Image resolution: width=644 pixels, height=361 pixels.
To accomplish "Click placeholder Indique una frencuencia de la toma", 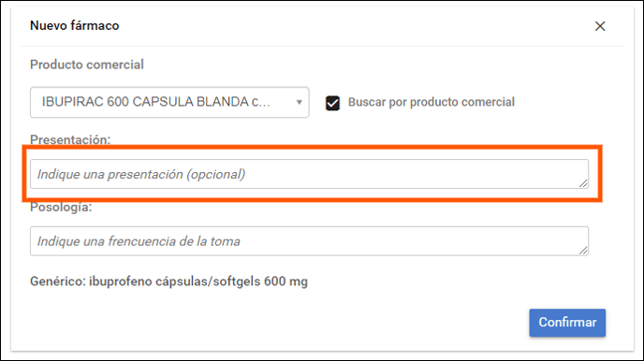I will tap(139, 241).
